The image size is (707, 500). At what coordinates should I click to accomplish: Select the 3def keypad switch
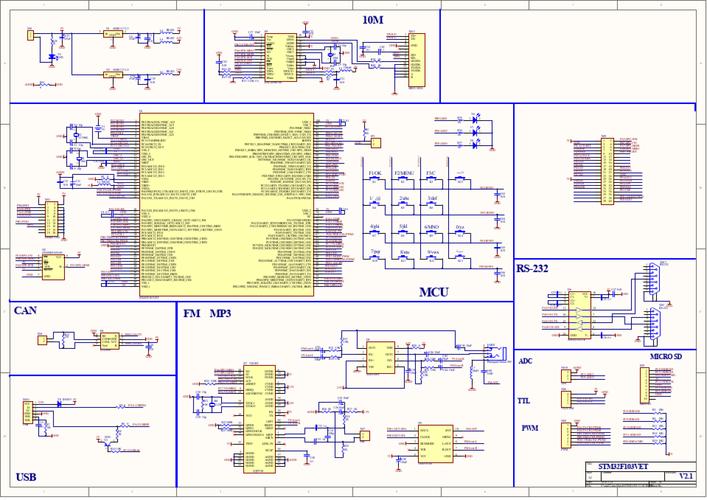pyautogui.click(x=431, y=206)
